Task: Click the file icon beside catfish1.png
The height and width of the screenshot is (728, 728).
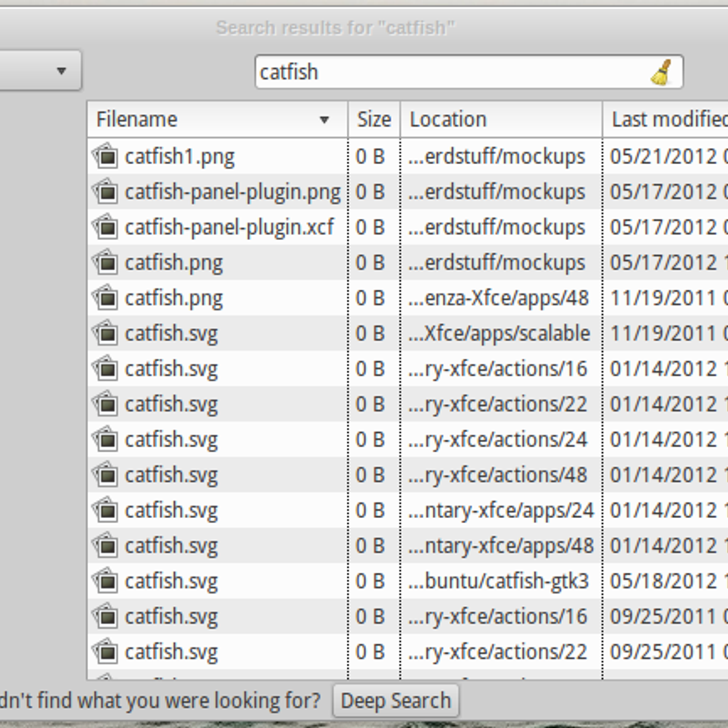Action: pos(106,156)
